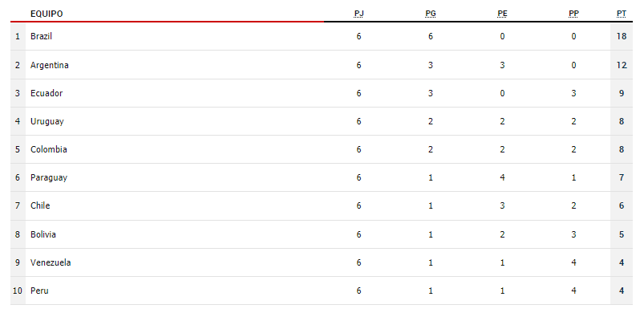The height and width of the screenshot is (313, 644).
Task: Click the PG column header abbreviation
Action: click(x=431, y=14)
